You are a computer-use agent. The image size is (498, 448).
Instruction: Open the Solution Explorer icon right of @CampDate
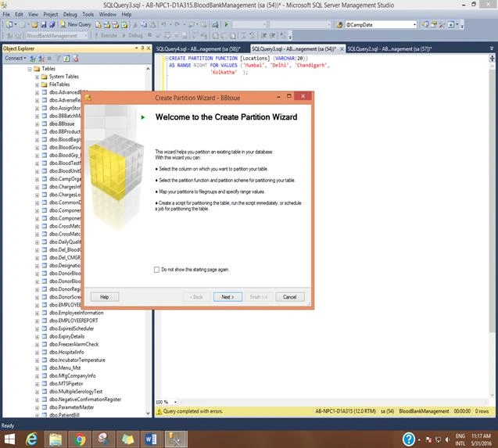(x=425, y=24)
